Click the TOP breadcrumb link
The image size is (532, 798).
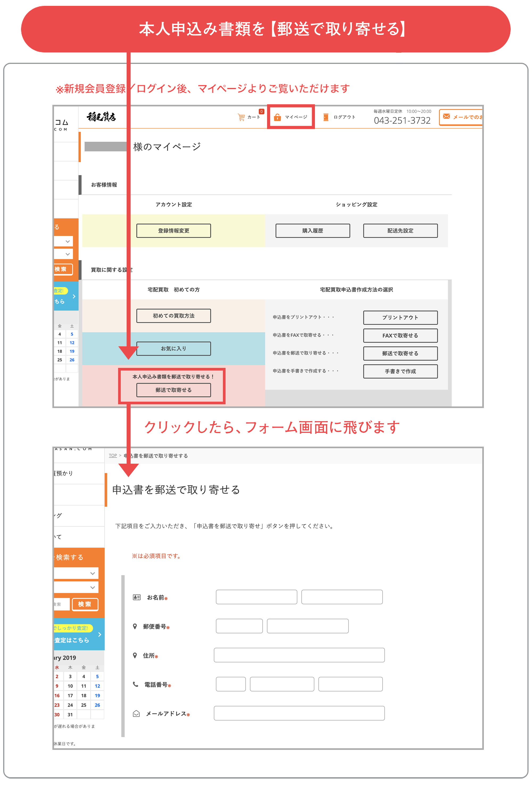[113, 455]
